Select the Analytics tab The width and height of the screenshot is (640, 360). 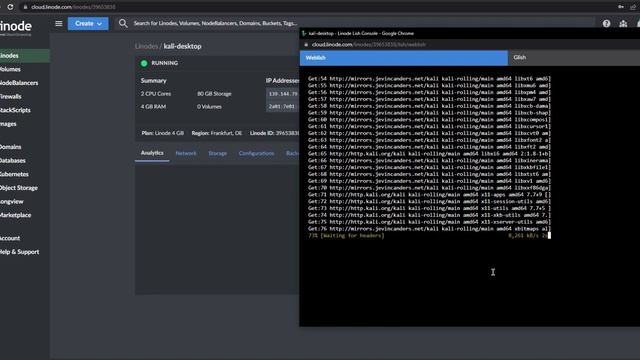pos(152,153)
